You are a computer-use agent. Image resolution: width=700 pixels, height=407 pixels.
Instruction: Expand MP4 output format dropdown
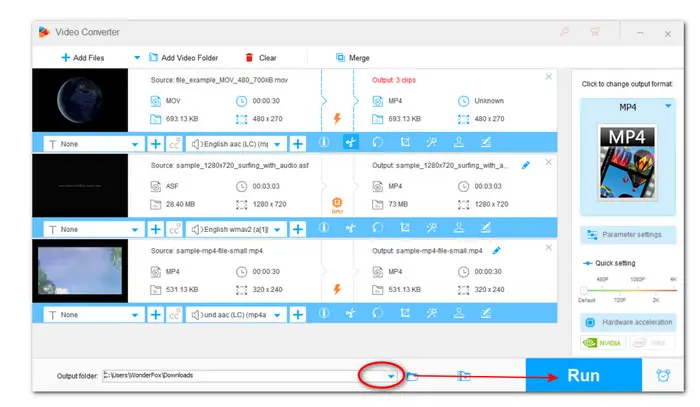click(x=668, y=106)
